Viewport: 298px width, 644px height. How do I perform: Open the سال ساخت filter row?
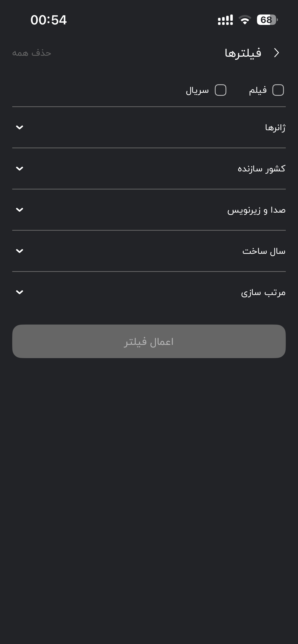[149, 251]
